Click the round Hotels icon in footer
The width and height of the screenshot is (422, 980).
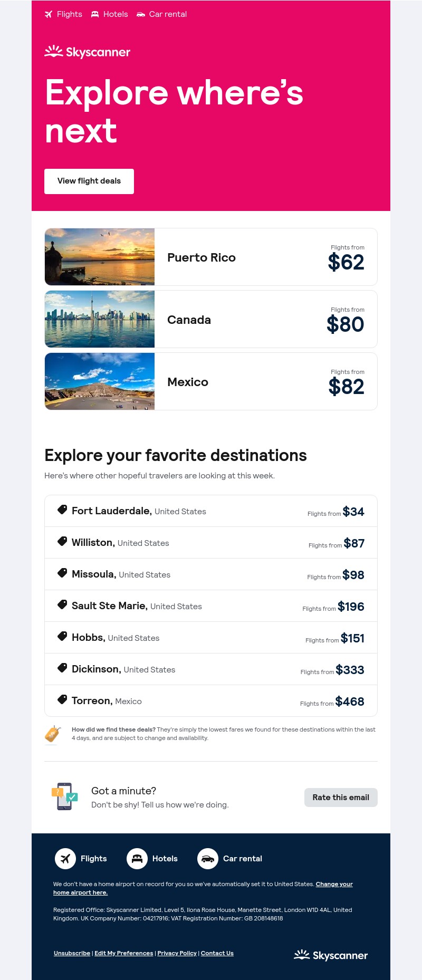pos(137,859)
